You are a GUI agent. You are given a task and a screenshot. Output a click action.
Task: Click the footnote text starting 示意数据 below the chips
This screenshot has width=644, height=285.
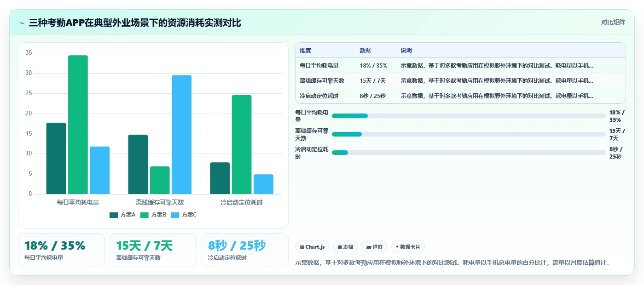(453, 263)
